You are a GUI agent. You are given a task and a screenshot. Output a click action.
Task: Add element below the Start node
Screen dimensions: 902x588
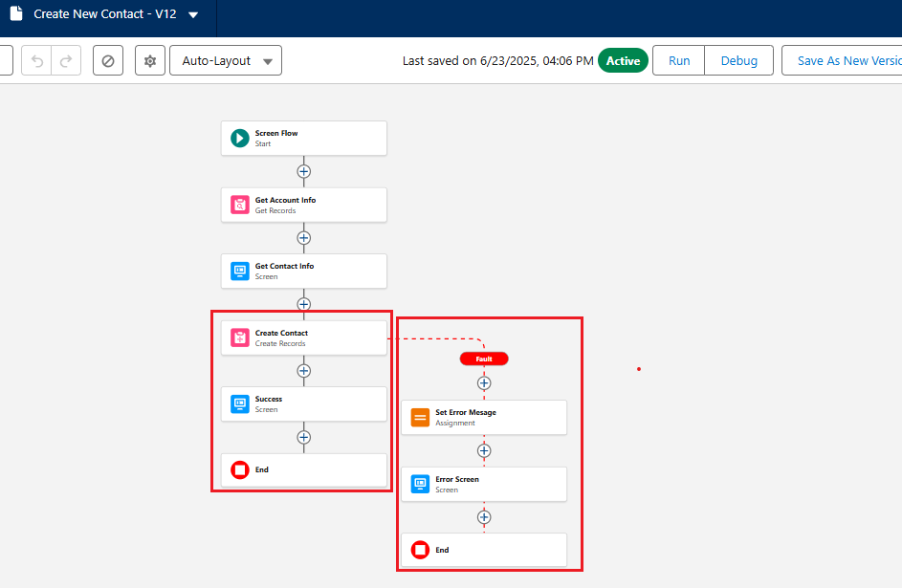point(304,171)
